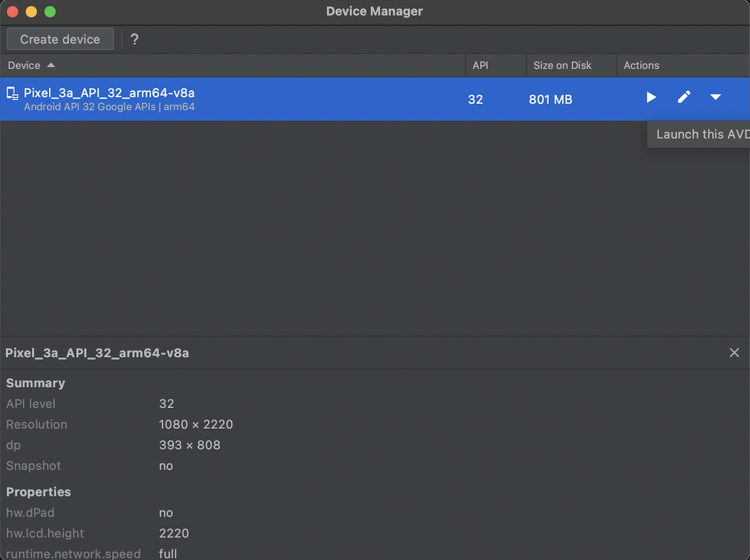
Task: Click the Create device button
Action: (60, 40)
